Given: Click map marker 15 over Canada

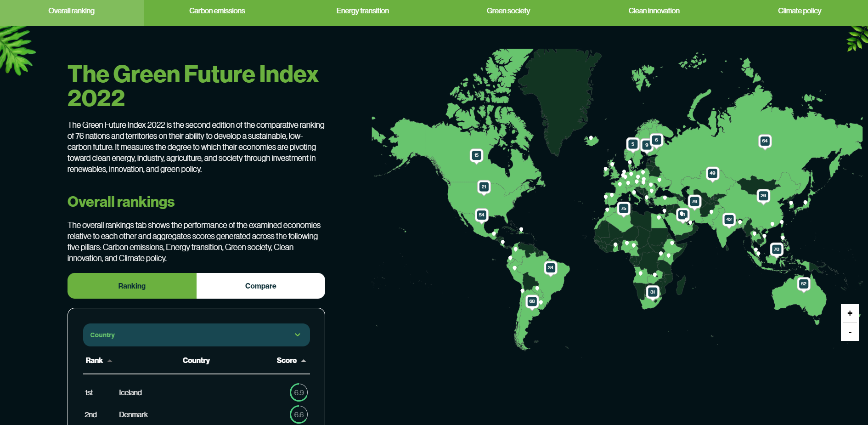Looking at the screenshot, I should (x=476, y=156).
